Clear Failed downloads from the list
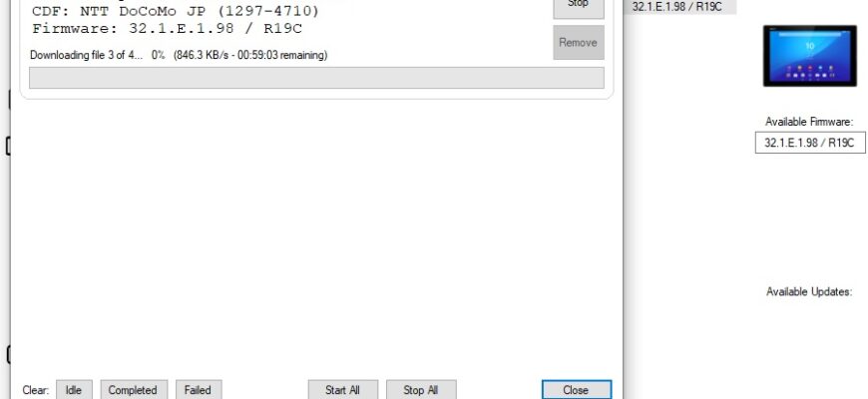 [199, 390]
